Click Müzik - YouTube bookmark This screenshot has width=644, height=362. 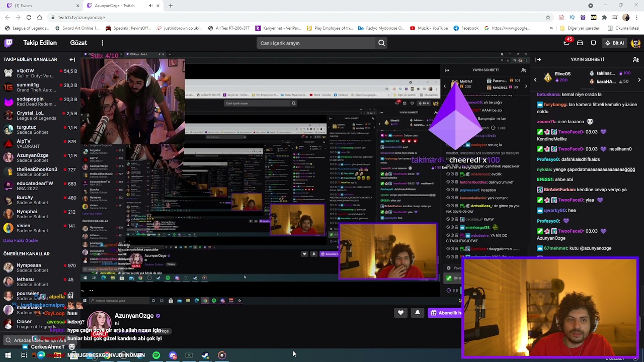(429, 28)
